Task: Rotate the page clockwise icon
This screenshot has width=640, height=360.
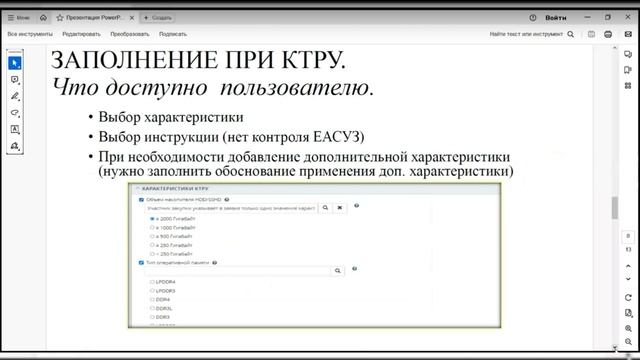Action: pyautogui.click(x=628, y=298)
